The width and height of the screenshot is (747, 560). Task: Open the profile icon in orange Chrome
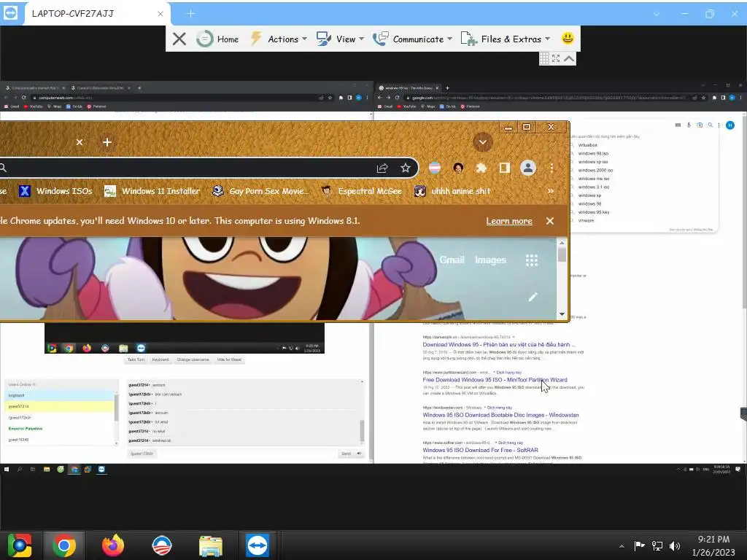click(528, 168)
